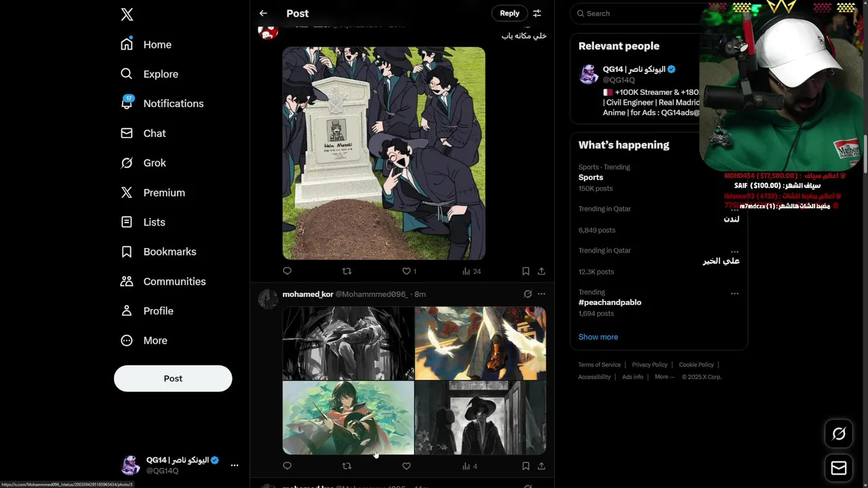
Task: Open the black-and-white sketch top-left image
Action: pos(348,343)
